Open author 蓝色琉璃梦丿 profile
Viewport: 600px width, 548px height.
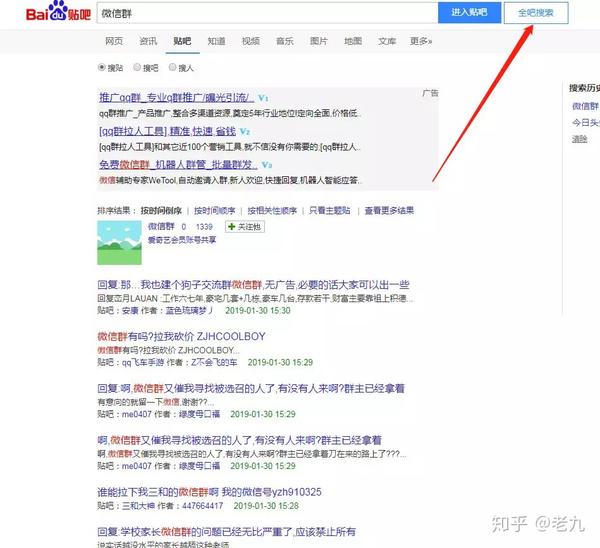[189, 310]
